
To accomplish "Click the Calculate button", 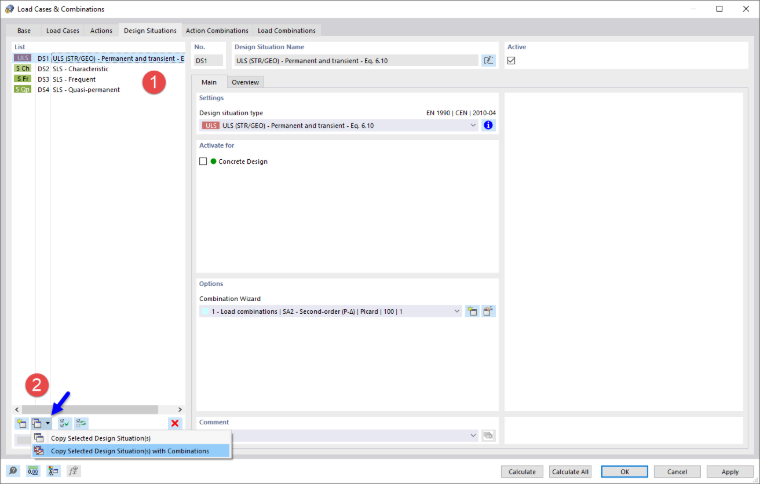I will [x=522, y=471].
